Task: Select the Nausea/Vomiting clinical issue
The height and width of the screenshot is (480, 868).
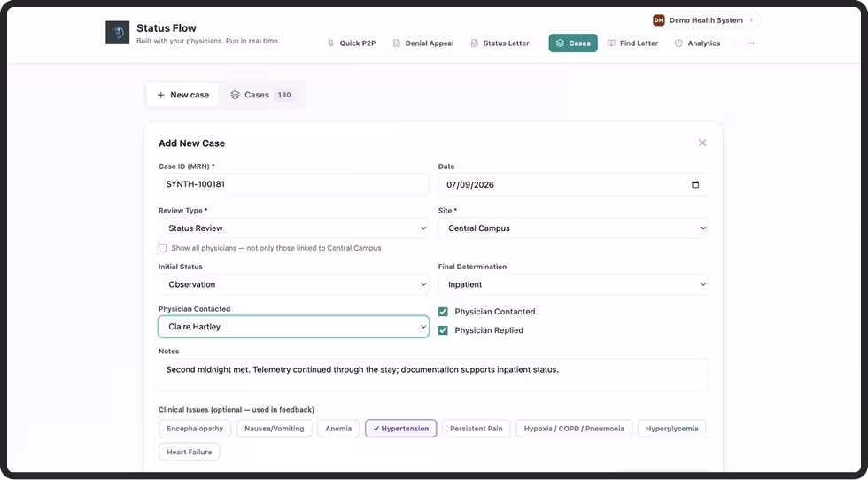Action: coord(275,429)
